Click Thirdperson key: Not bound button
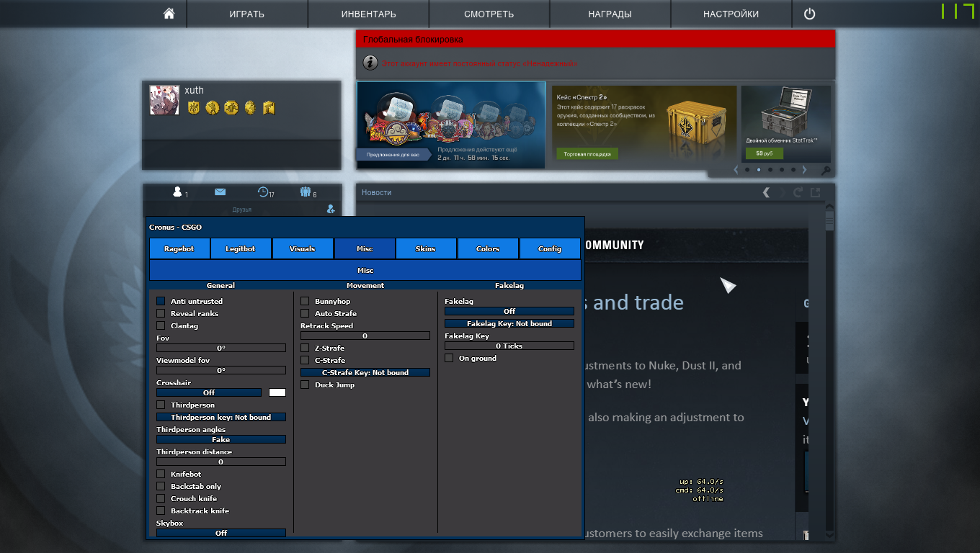980x553 pixels. tap(221, 417)
